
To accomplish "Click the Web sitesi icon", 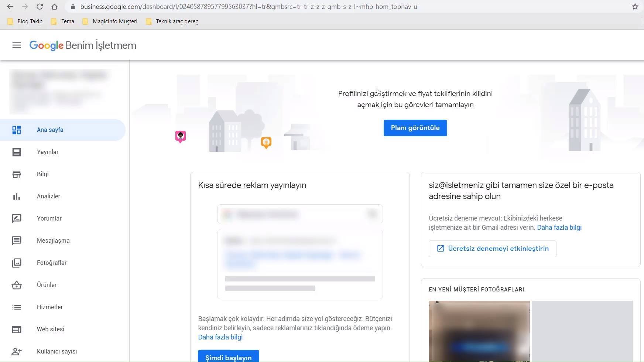I will 17,329.
